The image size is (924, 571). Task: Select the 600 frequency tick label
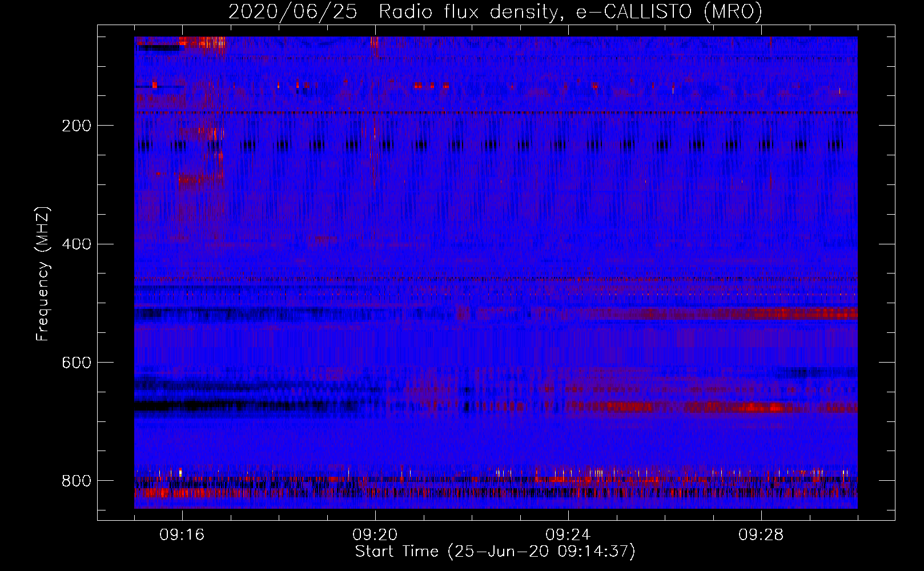pos(77,363)
